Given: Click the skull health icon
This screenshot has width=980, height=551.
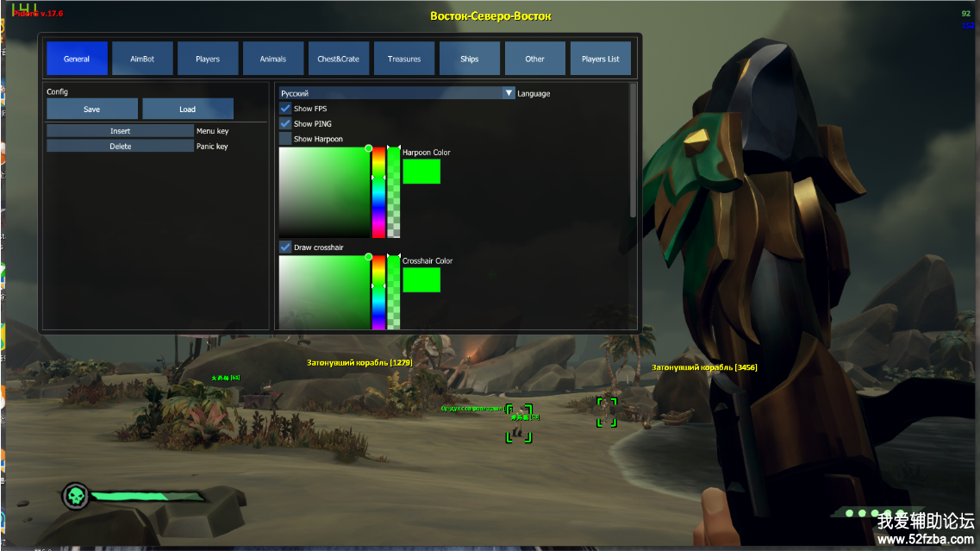Looking at the screenshot, I should tap(76, 497).
